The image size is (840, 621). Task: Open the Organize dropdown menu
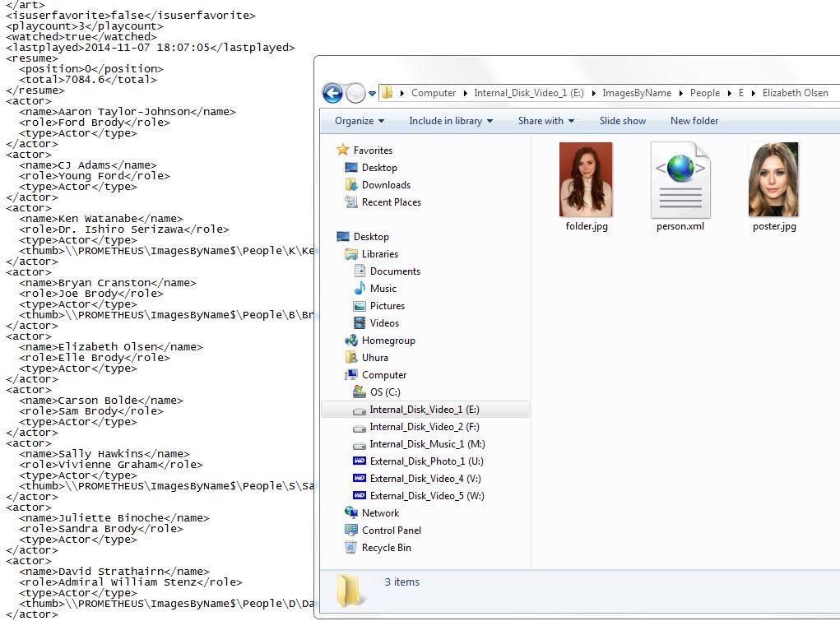click(357, 120)
